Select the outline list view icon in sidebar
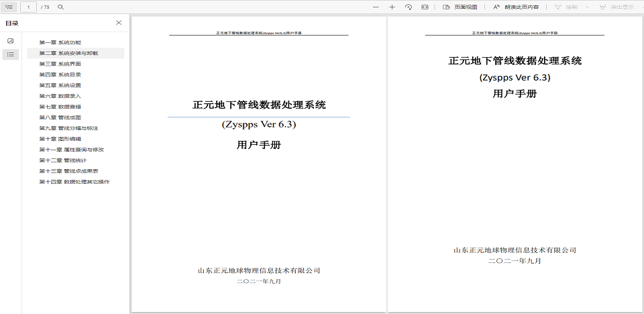This screenshot has width=644, height=314. (x=10, y=54)
